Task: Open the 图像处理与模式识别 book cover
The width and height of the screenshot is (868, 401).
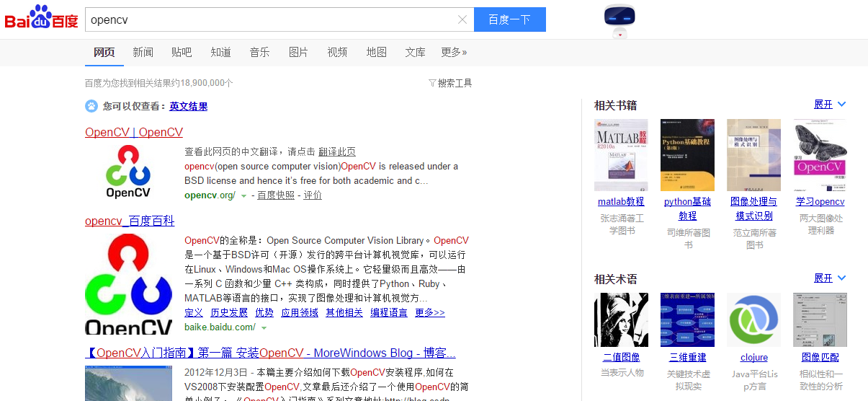Action: click(x=753, y=155)
